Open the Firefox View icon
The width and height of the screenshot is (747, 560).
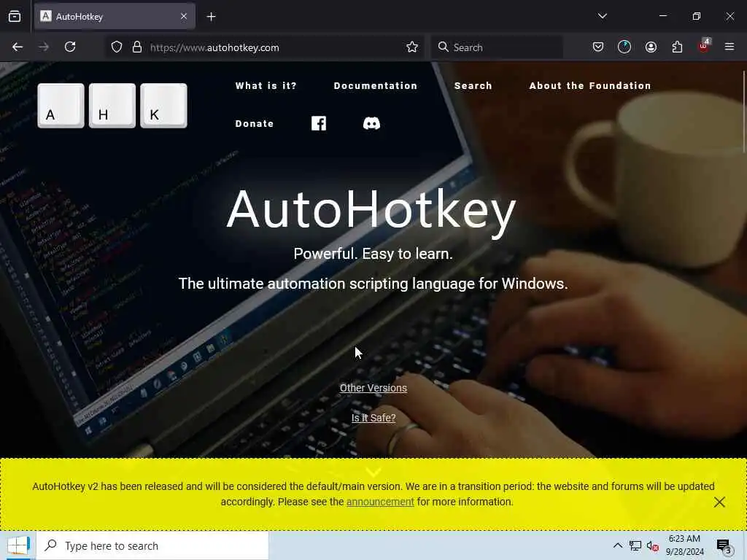15,17
